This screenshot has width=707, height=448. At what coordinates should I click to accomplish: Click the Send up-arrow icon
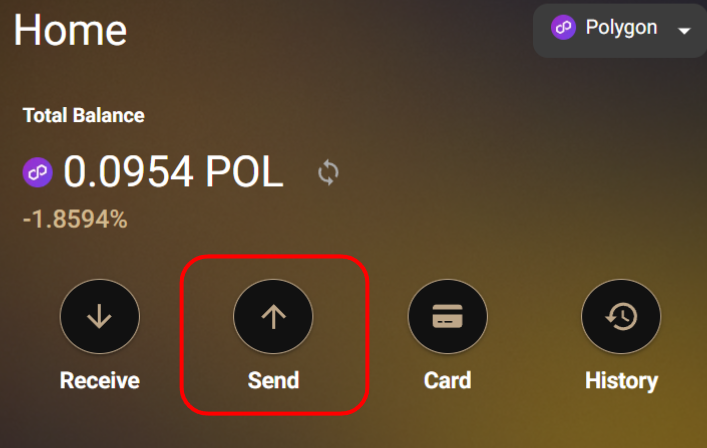coord(273,316)
